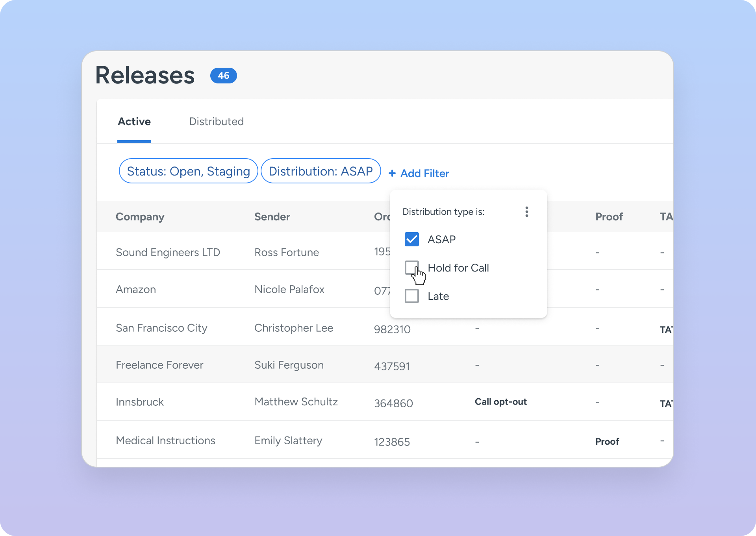
Task: Open the Distribution: ASAP filter chip
Action: 321,171
